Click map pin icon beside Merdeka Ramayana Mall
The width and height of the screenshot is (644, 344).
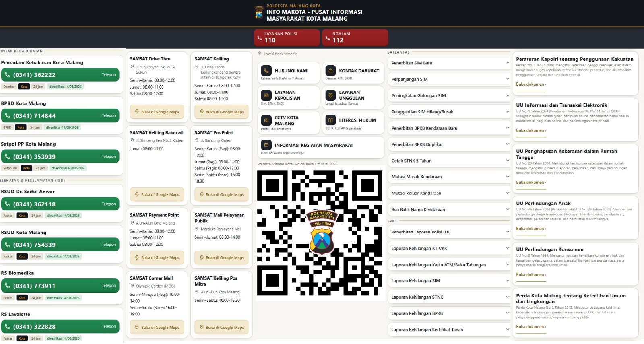click(197, 229)
